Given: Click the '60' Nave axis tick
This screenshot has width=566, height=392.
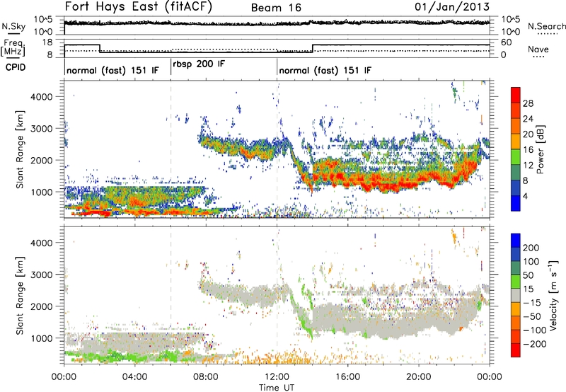Looking at the screenshot, I should [x=507, y=42].
